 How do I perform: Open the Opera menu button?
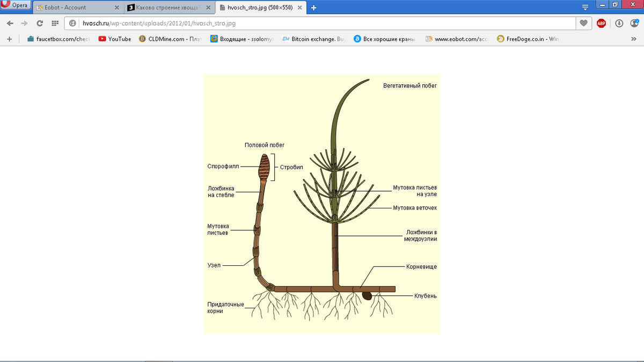(x=15, y=5)
